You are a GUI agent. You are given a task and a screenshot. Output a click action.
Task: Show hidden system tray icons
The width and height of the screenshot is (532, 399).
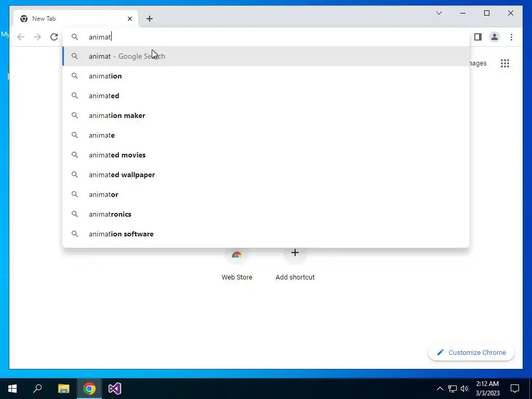tap(440, 389)
